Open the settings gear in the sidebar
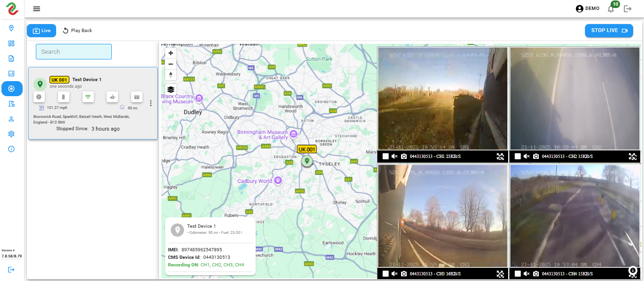The image size is (644, 281). 11,134
